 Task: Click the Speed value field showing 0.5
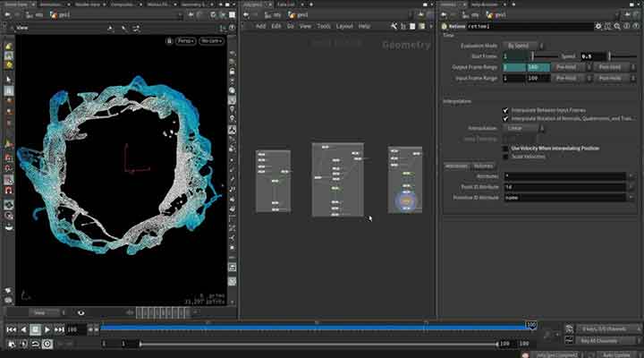pyautogui.click(x=593, y=56)
